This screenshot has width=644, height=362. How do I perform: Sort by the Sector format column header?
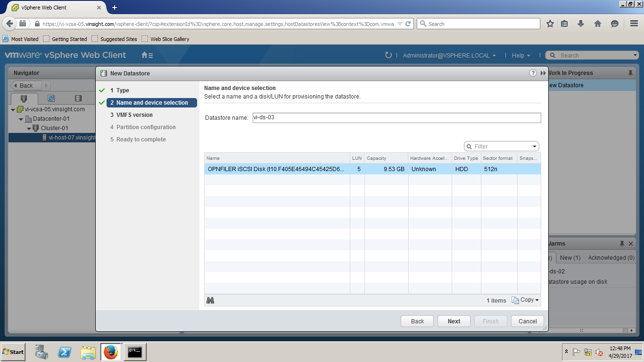click(499, 158)
